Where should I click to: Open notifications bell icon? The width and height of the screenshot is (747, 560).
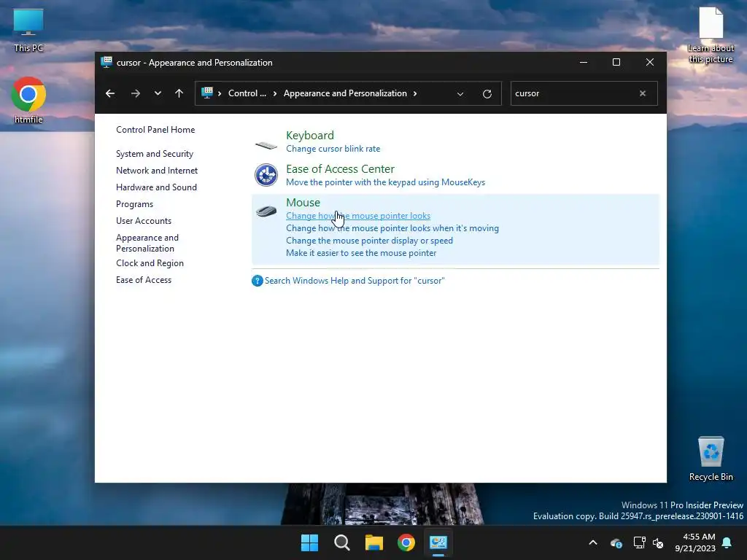[727, 542]
